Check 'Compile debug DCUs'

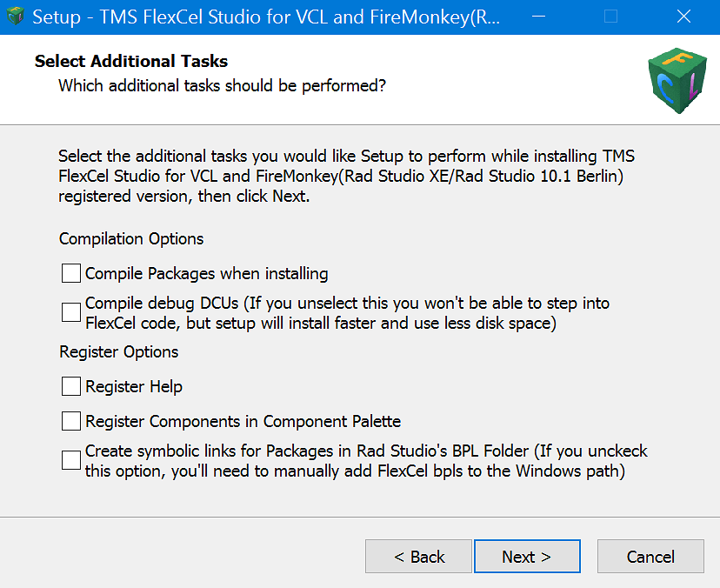(70, 311)
